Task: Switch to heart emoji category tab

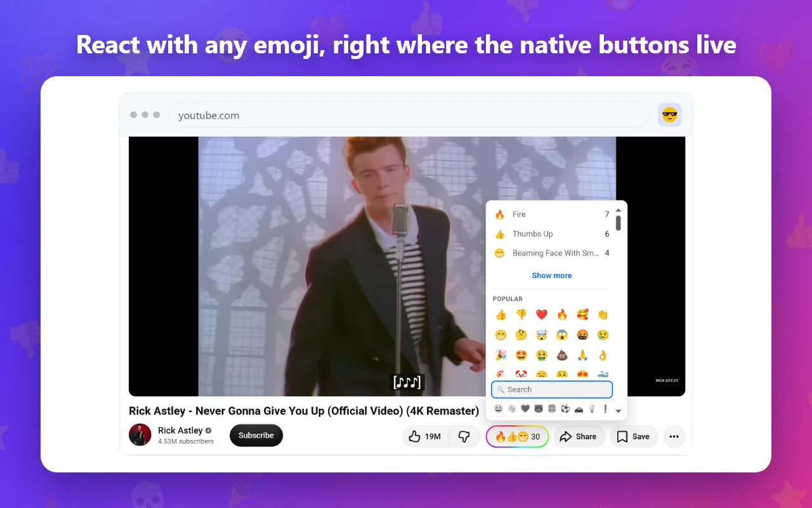Action: pyautogui.click(x=525, y=409)
